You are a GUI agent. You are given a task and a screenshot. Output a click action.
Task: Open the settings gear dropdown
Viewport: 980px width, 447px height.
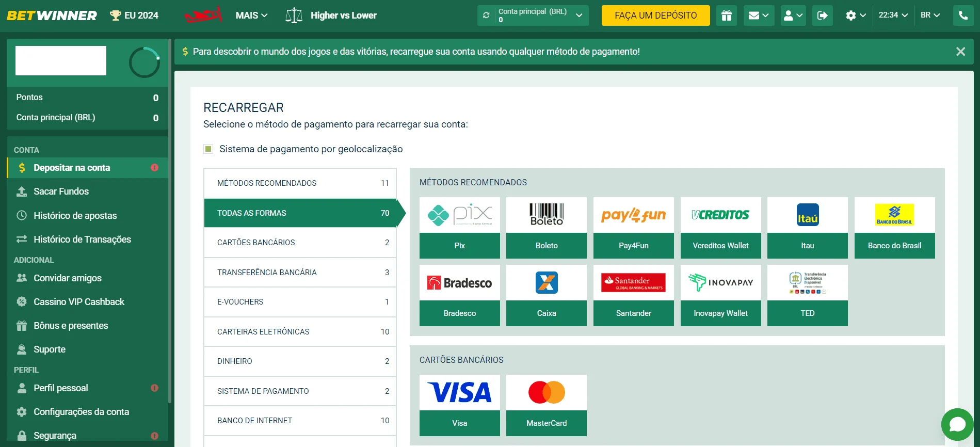click(x=856, y=15)
